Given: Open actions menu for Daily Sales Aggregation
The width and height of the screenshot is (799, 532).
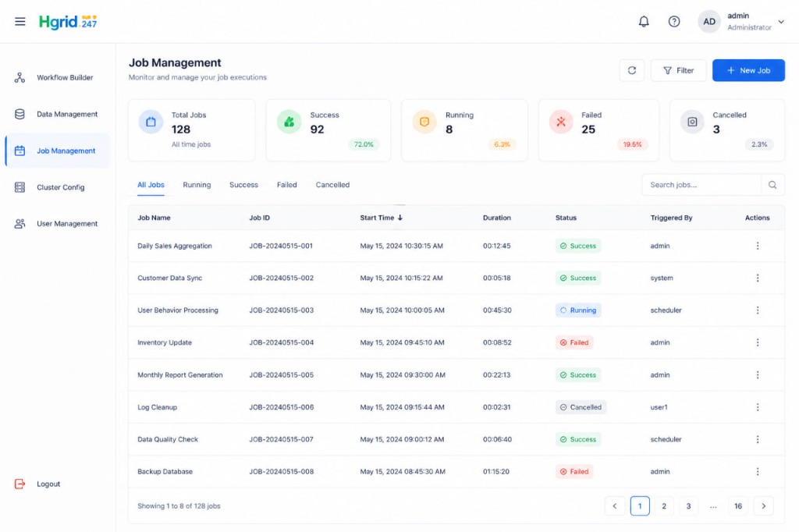Looking at the screenshot, I should click(x=757, y=246).
